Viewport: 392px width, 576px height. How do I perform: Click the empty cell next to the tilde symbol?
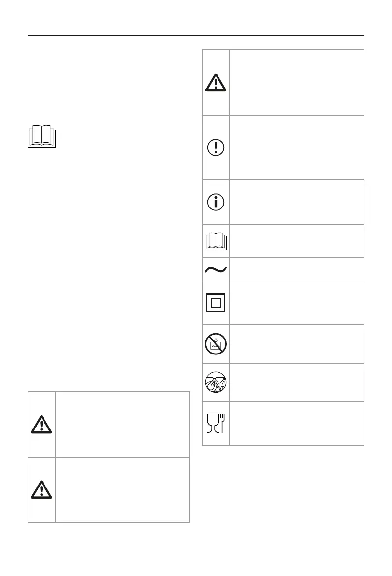pyautogui.click(x=297, y=269)
